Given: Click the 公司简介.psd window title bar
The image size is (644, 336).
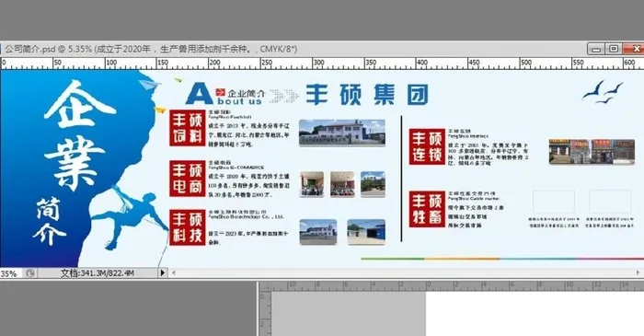Looking at the screenshot, I should (293, 49).
